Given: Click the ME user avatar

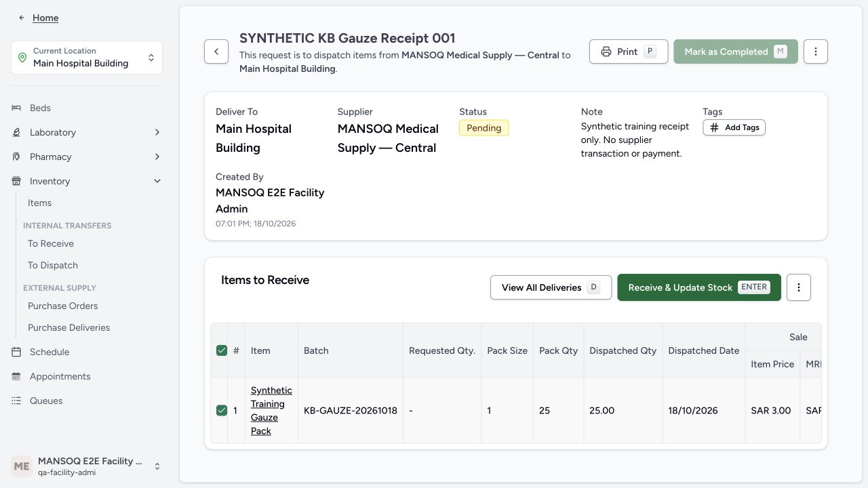Looking at the screenshot, I should [22, 466].
